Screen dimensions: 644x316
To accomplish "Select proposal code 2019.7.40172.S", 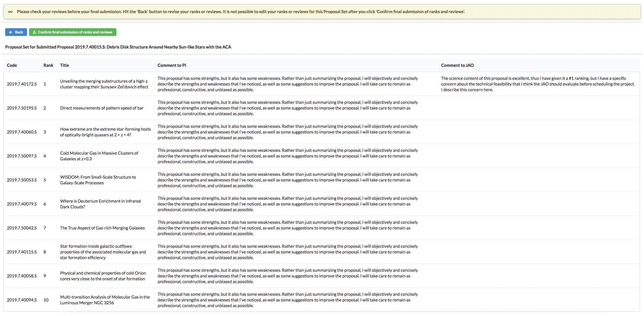I will coord(22,84).
